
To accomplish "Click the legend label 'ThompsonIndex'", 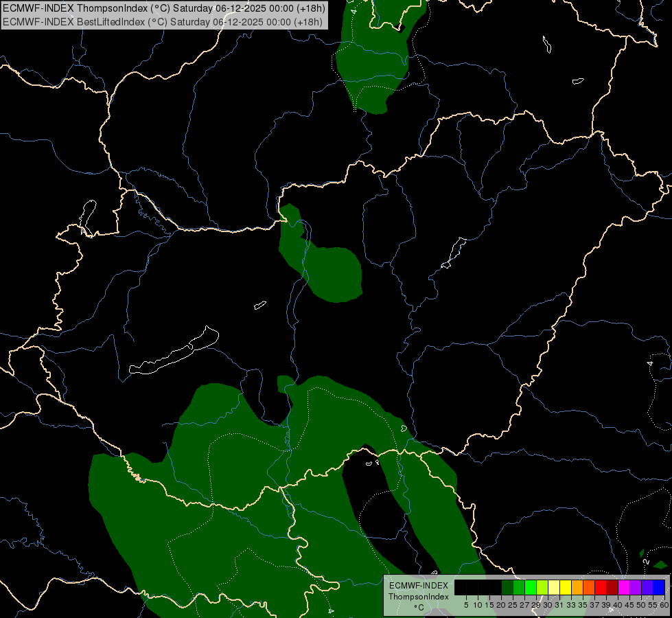I will (x=418, y=597).
